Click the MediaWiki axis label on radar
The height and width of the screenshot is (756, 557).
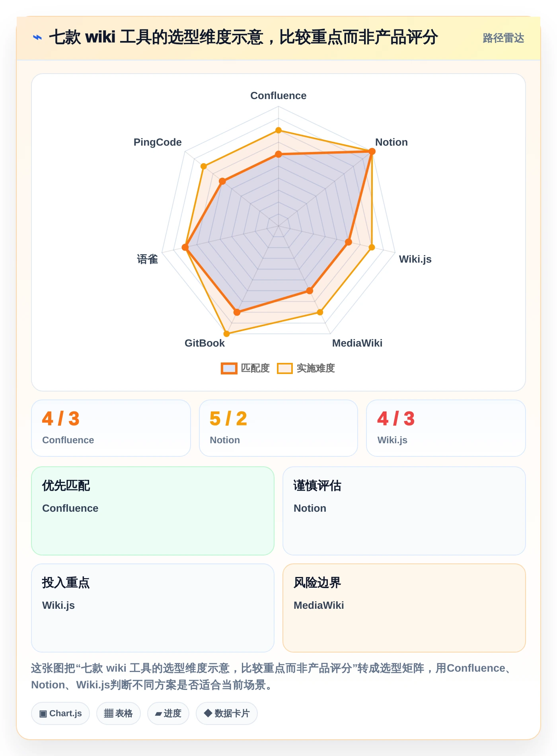click(x=357, y=343)
